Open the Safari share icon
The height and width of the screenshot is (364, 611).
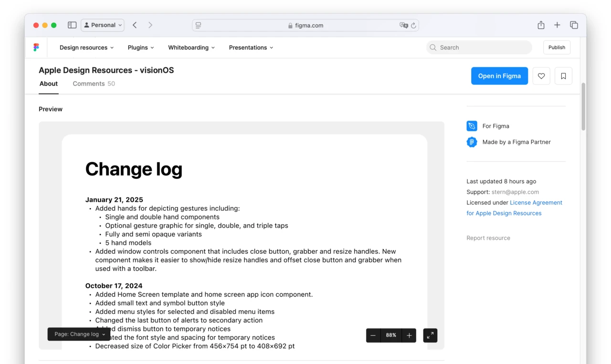541,25
